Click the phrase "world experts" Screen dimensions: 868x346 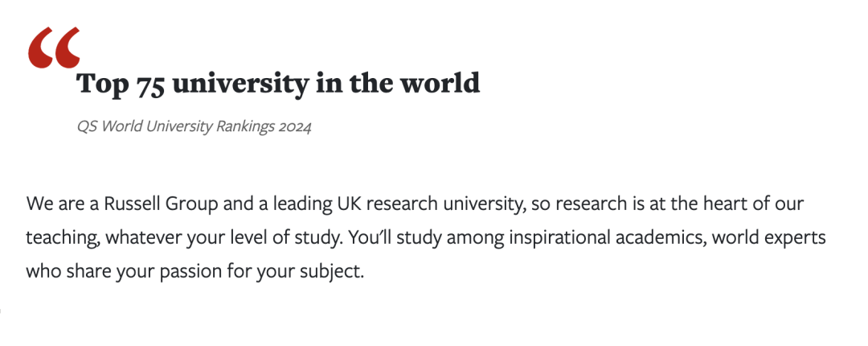click(x=769, y=238)
